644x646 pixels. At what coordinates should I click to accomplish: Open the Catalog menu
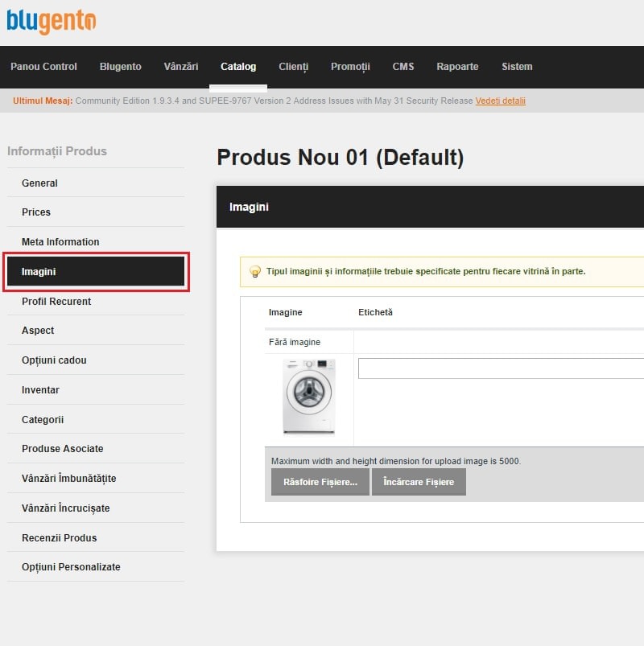[238, 67]
